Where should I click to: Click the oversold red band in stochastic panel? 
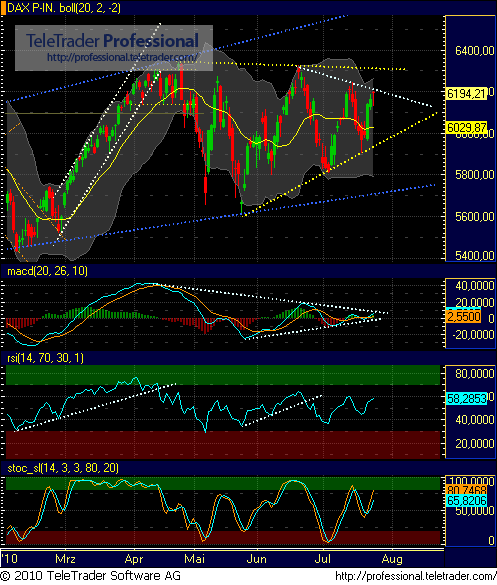(223, 538)
